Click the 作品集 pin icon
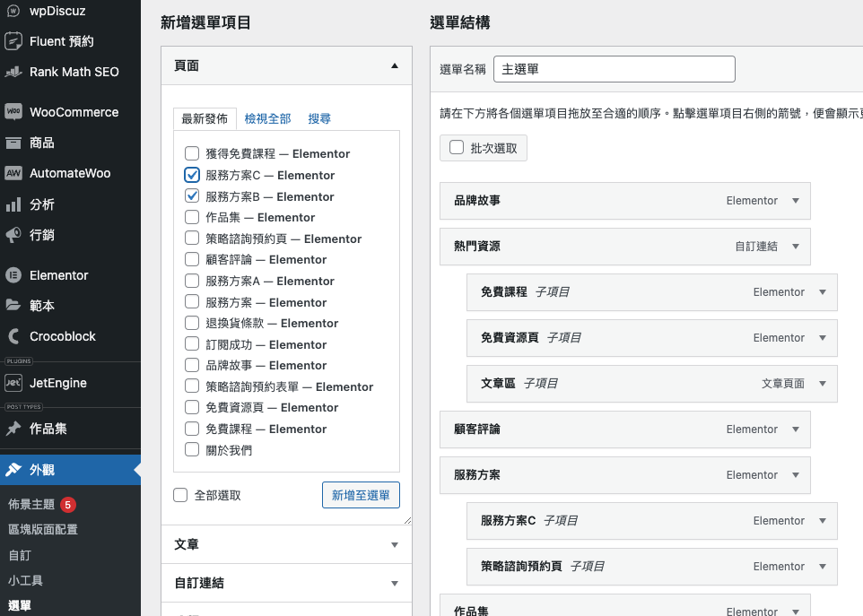 (13, 429)
